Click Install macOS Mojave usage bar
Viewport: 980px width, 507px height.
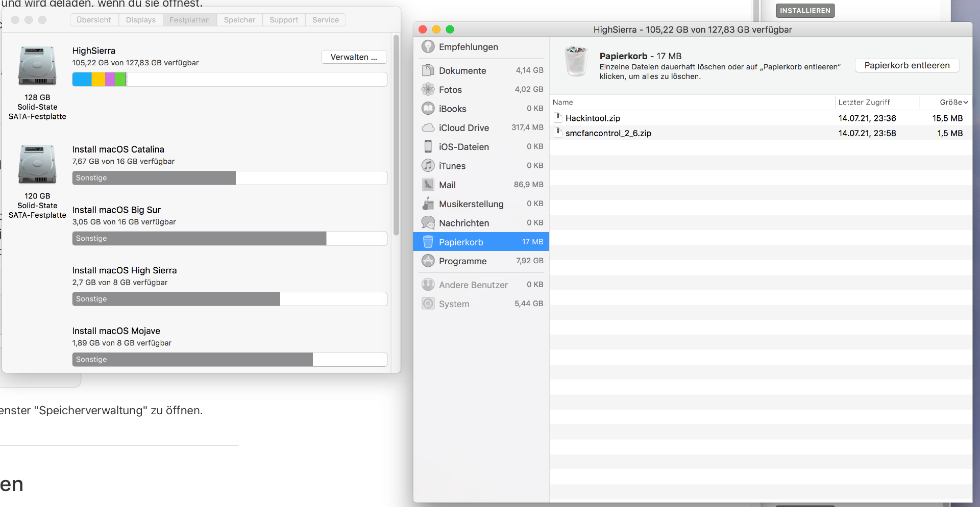[230, 360]
